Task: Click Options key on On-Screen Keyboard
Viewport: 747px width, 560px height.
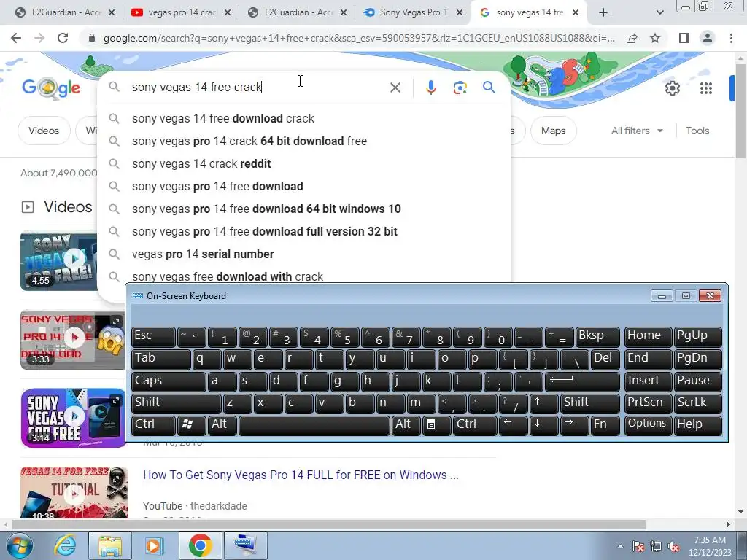Action: coord(647,425)
